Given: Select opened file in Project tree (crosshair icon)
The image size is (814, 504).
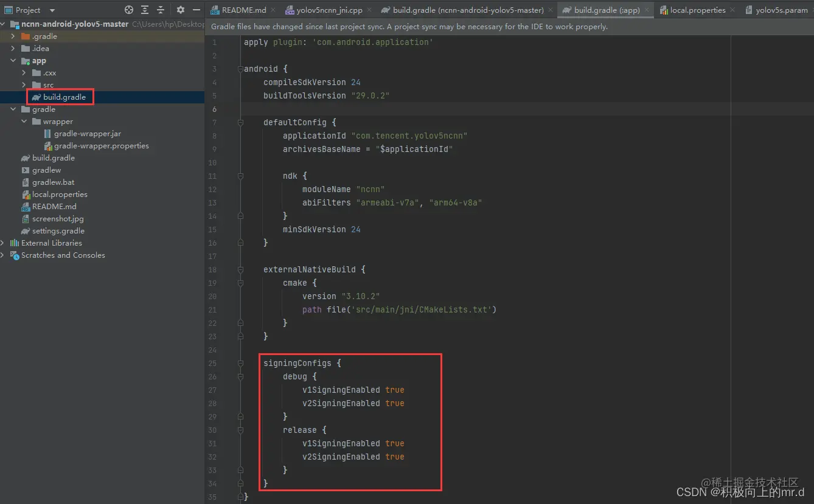Looking at the screenshot, I should 129,10.
